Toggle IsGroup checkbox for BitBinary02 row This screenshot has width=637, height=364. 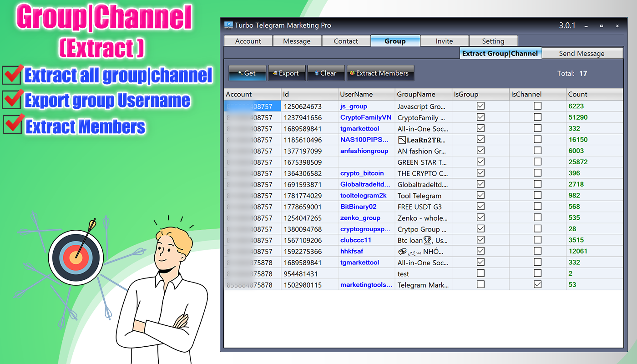click(x=480, y=207)
